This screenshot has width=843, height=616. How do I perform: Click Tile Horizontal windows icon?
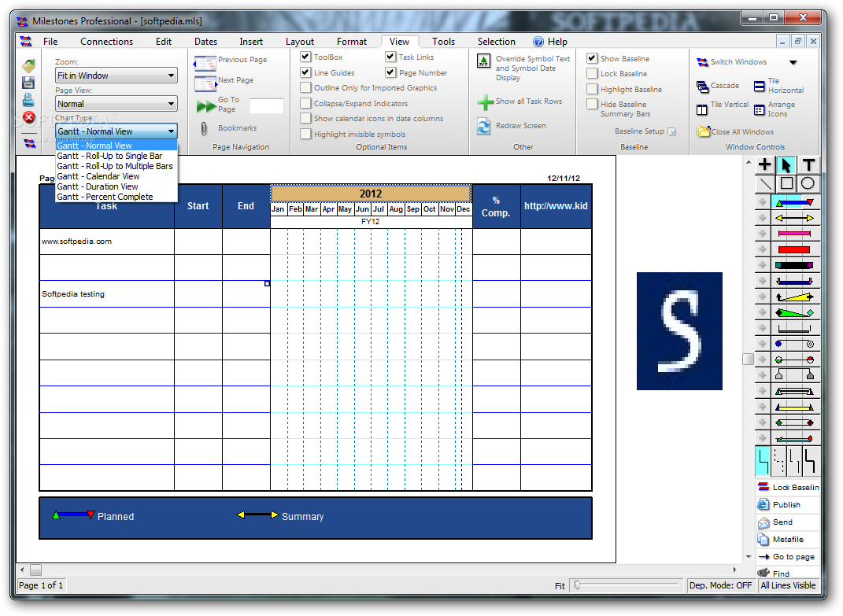click(x=759, y=86)
